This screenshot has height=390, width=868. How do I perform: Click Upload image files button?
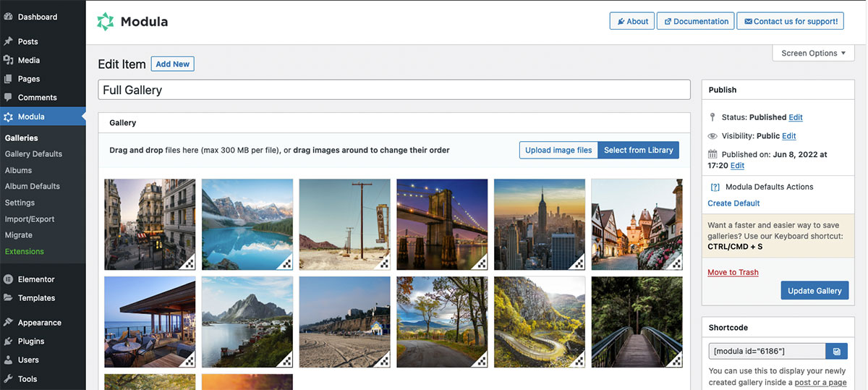[x=558, y=150]
